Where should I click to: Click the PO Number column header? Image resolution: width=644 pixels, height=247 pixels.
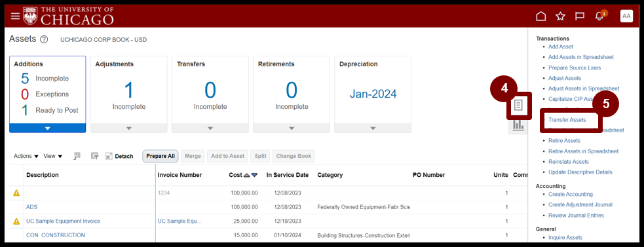[x=428, y=175]
